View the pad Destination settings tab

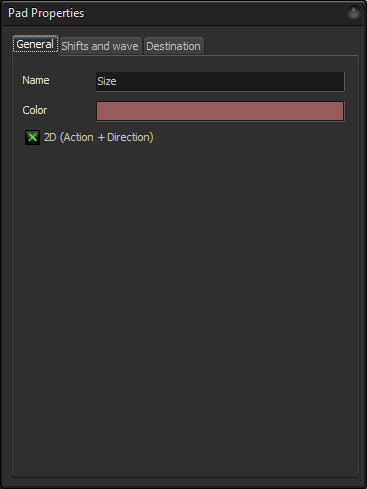click(173, 46)
